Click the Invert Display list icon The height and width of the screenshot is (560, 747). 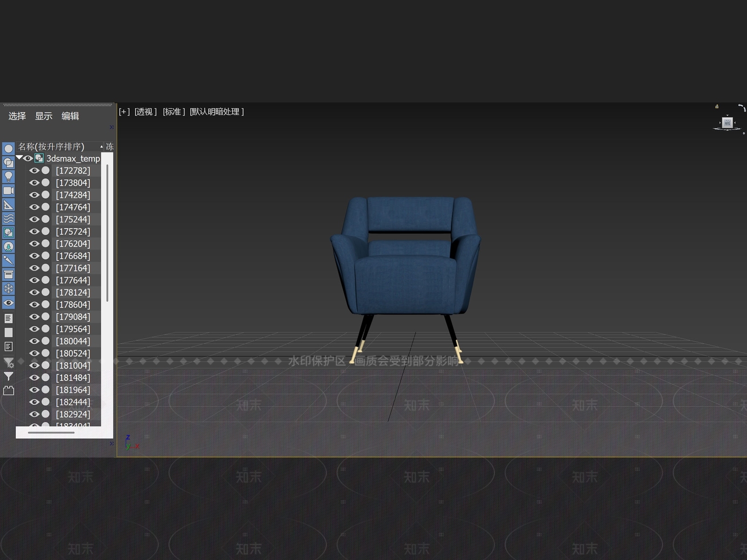click(x=8, y=347)
